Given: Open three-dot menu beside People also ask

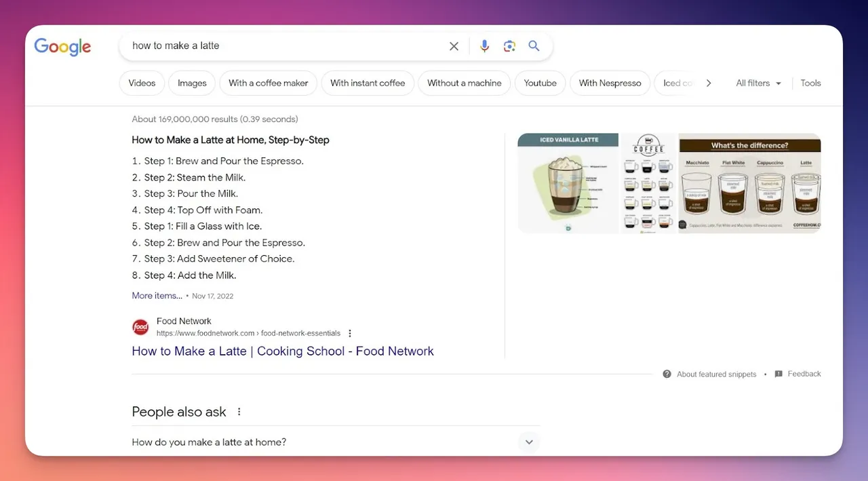Looking at the screenshot, I should 239,412.
